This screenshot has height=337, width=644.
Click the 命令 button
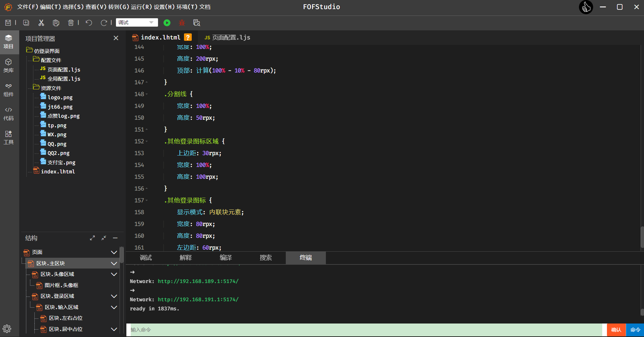pyautogui.click(x=635, y=330)
